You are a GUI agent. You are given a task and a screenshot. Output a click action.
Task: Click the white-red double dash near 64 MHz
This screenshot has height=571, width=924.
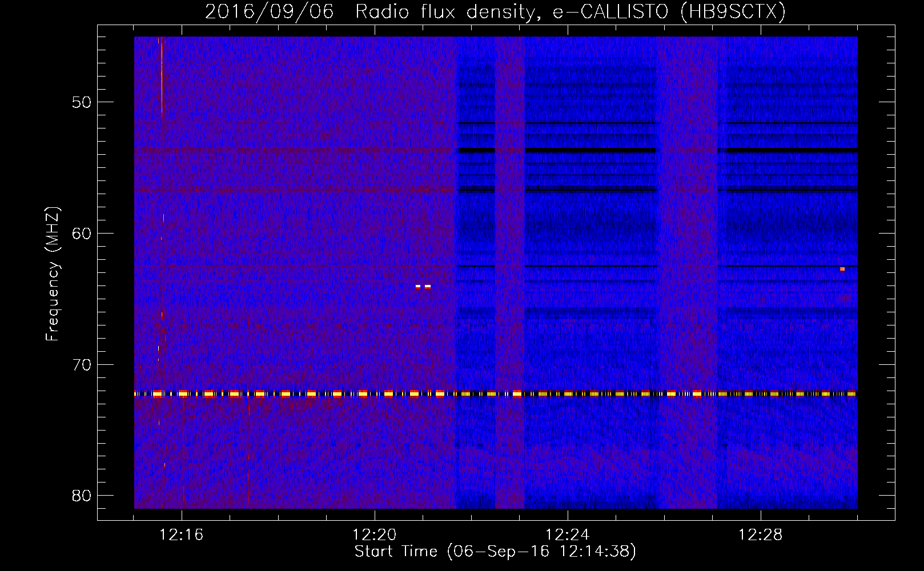(x=423, y=287)
